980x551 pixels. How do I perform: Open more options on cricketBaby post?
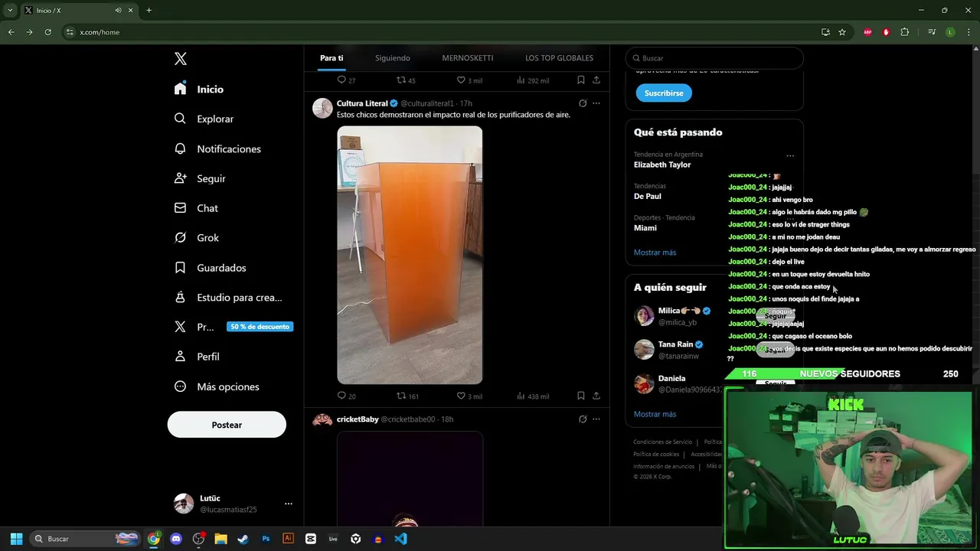click(x=596, y=419)
